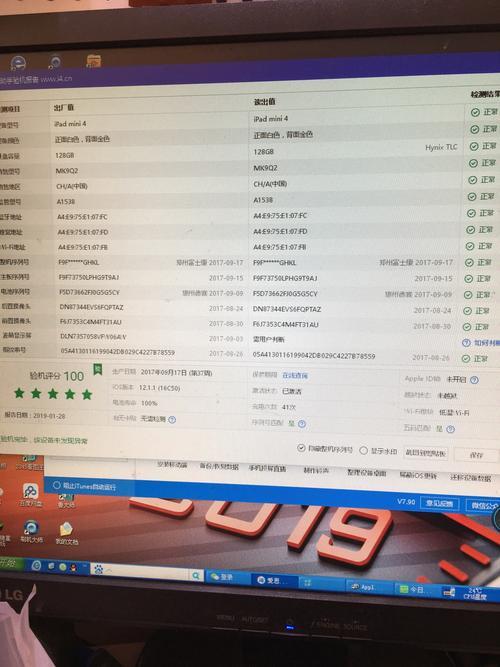Click the 出厂值 serial DN87344EVS6FQPTAZ

click(x=91, y=307)
